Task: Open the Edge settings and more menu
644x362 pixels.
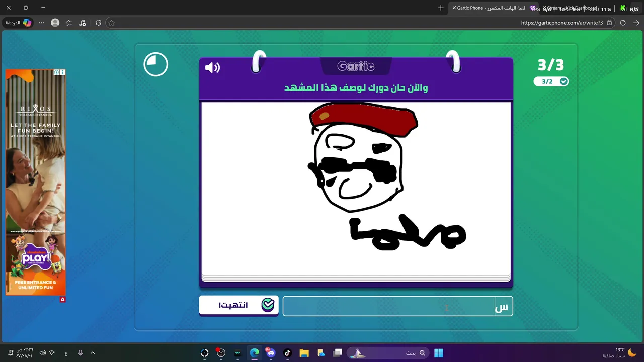Action: pyautogui.click(x=41, y=23)
